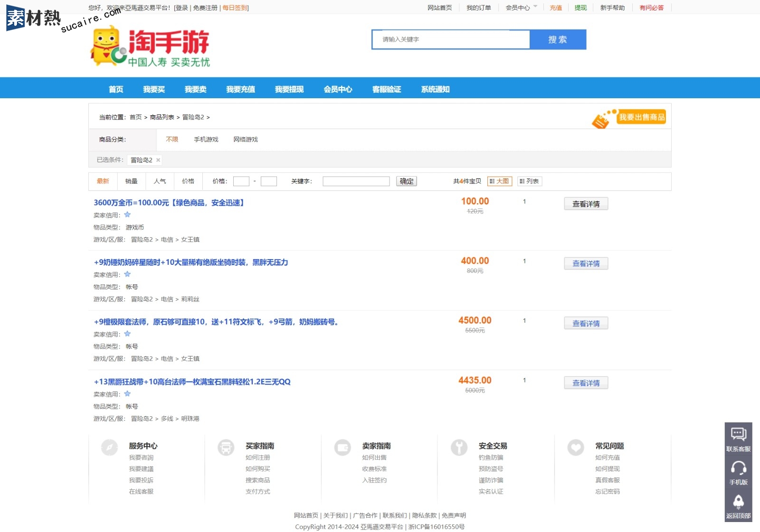760x532 pixels.
Task: Switch to 列表 view mode
Action: tap(530, 181)
